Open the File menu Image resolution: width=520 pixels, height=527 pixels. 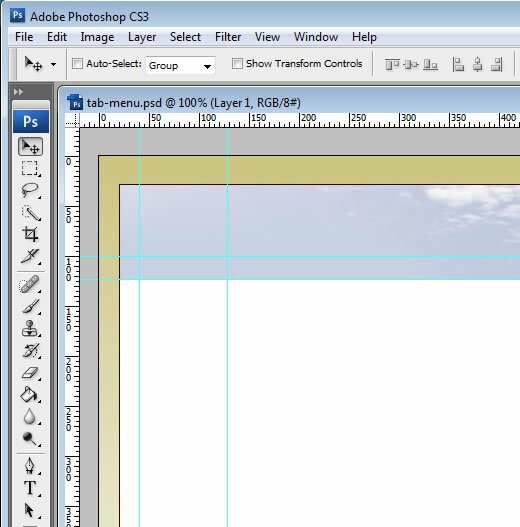[24, 37]
